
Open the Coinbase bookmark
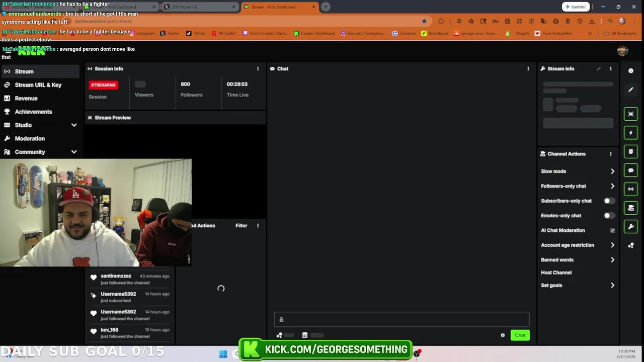coord(405,34)
